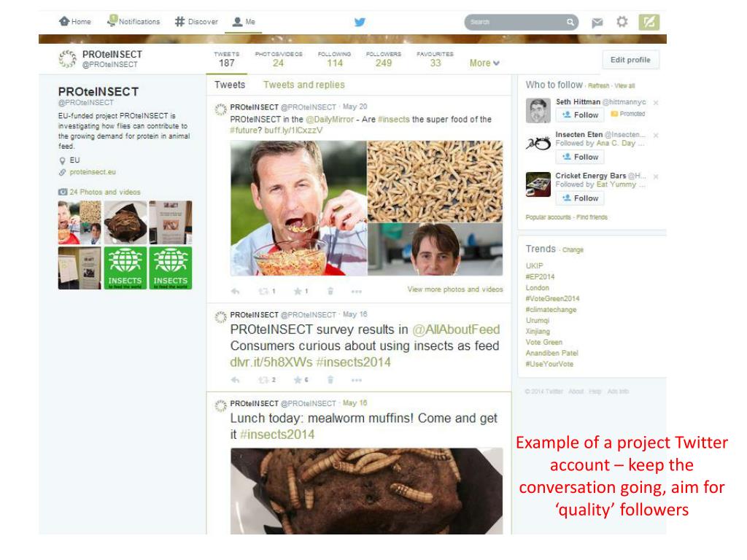
Task: Follow Insecten Eten
Action: [580, 157]
